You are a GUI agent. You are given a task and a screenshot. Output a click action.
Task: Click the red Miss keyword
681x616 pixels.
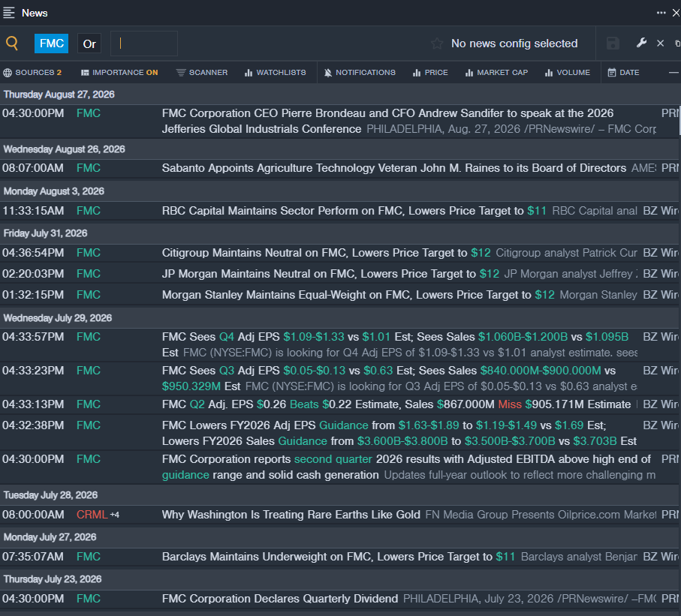[x=510, y=404]
